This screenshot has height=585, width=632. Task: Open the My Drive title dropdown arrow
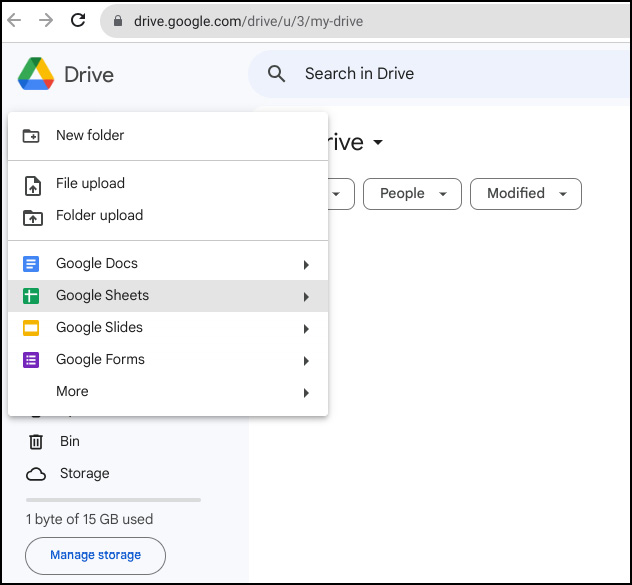(x=378, y=142)
